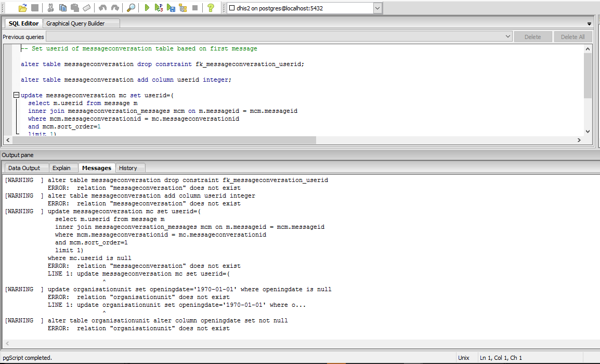The width and height of the screenshot is (600, 364).
Task: Run the query with the green play icon
Action: (147, 8)
